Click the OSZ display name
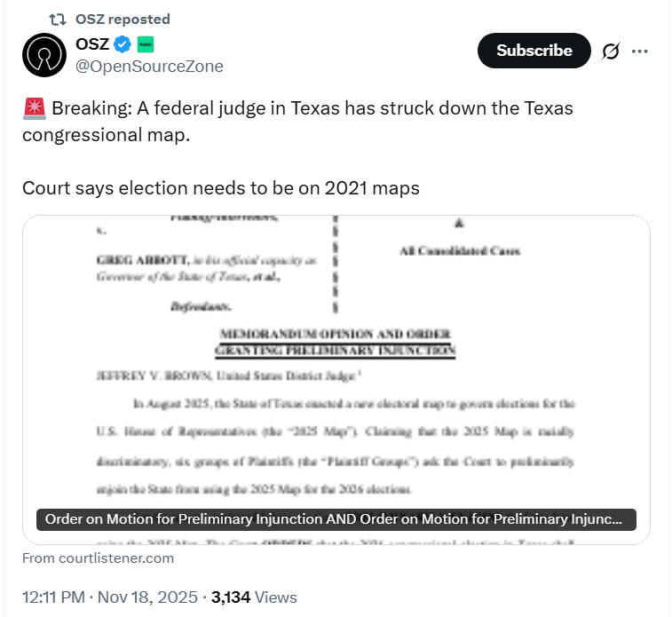Screen dimensions: 672x617 [92, 44]
